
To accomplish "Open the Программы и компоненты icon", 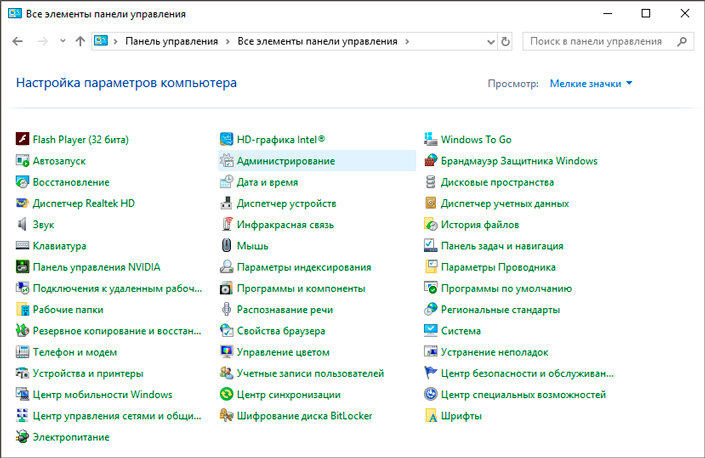I will point(226,288).
